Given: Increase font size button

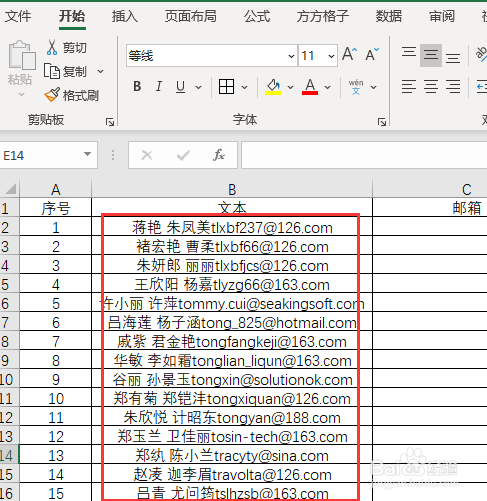Looking at the screenshot, I should [349, 54].
